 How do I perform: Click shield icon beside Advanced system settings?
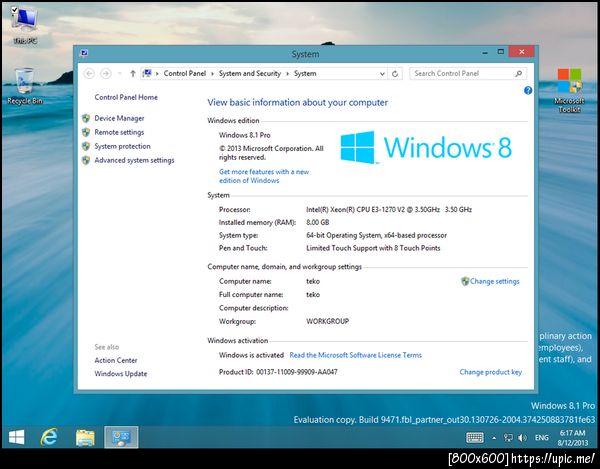tap(86, 160)
